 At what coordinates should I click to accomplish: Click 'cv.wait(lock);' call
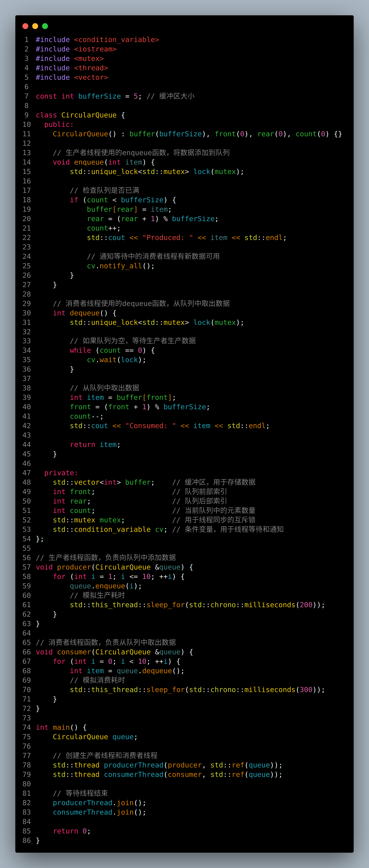[117, 360]
